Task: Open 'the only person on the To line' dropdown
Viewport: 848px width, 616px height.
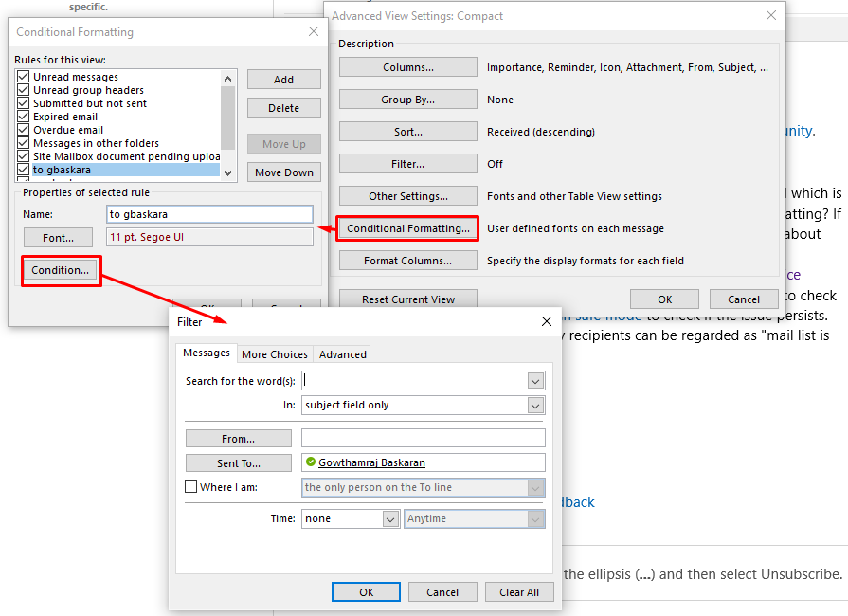Action: click(x=535, y=488)
